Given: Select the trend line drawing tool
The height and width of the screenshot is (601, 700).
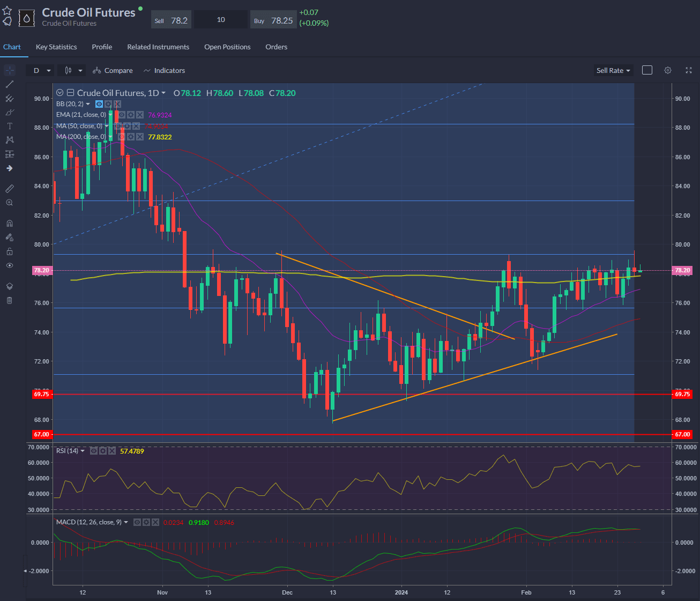Looking at the screenshot, I should [x=10, y=84].
